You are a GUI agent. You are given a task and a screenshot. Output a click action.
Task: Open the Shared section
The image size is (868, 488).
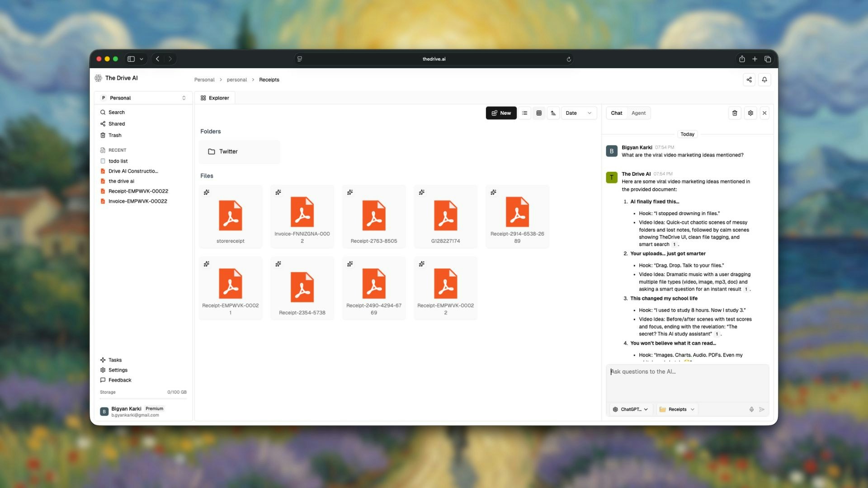(x=116, y=123)
